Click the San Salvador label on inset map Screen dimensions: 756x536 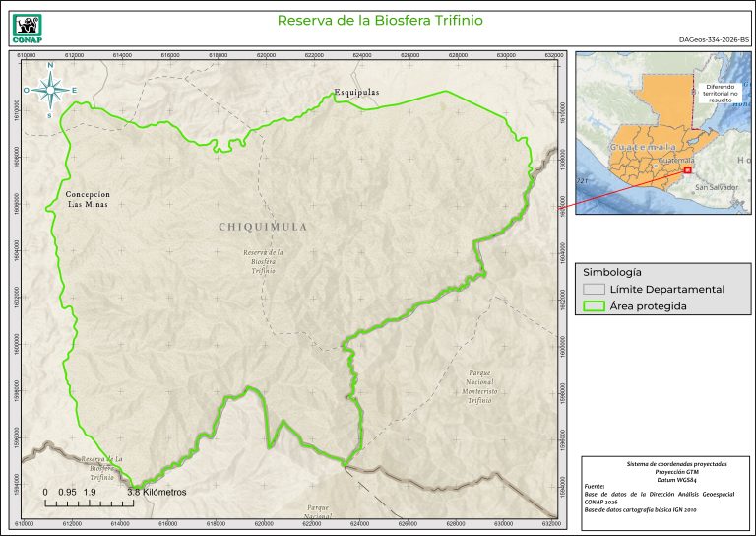pos(716,187)
